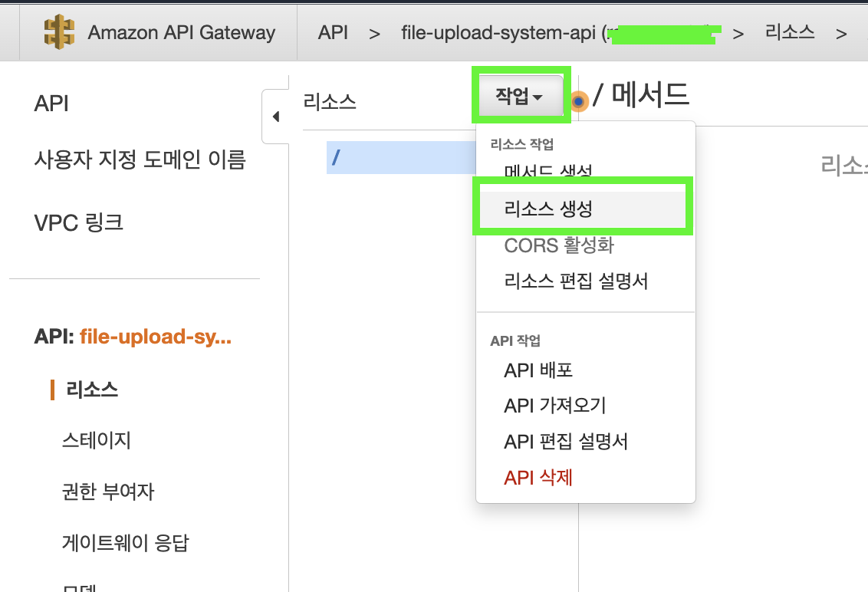Screen dimensions: 868x592
Task: Click the 리소스 breadcrumb in header
Action: (790, 32)
